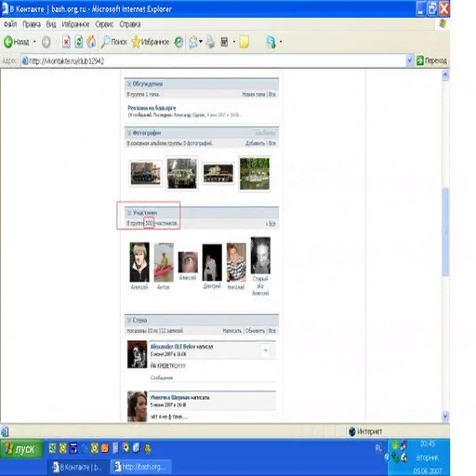The height and width of the screenshot is (476, 476).
Task: Click the Все link in Фотографии
Action: (272, 143)
